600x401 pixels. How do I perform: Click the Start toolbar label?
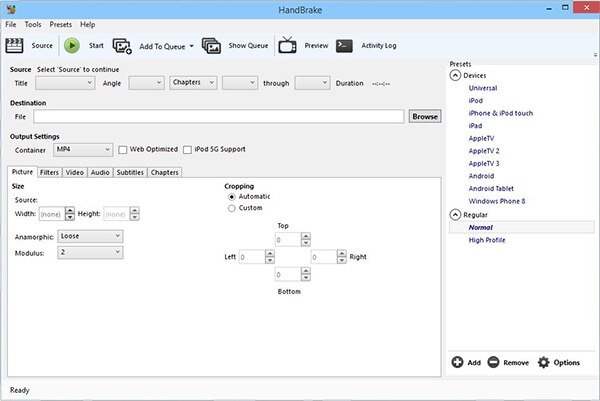[x=96, y=46]
